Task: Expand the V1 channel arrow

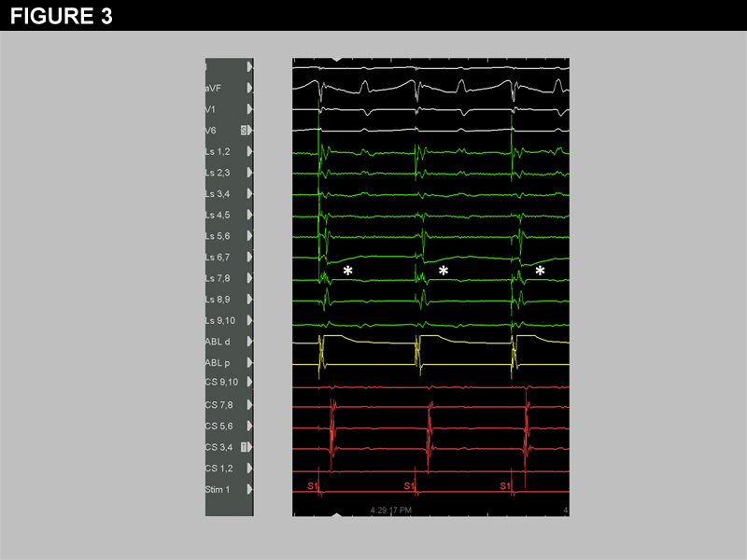Action: (x=249, y=109)
